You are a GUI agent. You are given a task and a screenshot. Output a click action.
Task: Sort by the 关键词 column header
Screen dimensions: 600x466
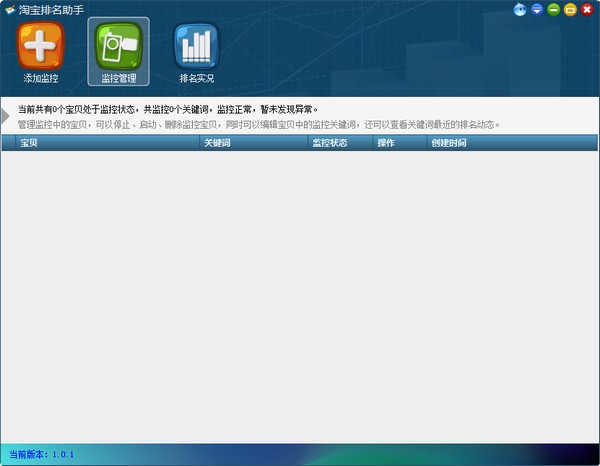253,143
